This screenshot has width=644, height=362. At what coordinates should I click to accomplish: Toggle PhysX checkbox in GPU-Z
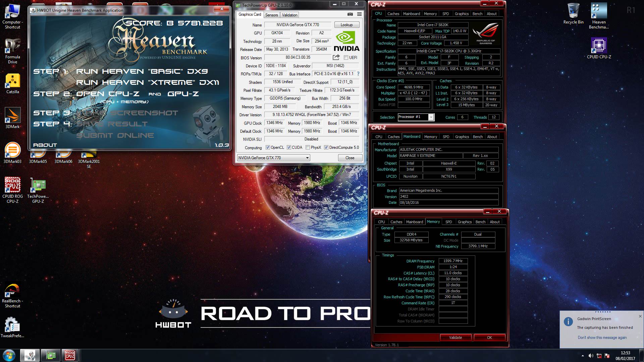click(308, 147)
